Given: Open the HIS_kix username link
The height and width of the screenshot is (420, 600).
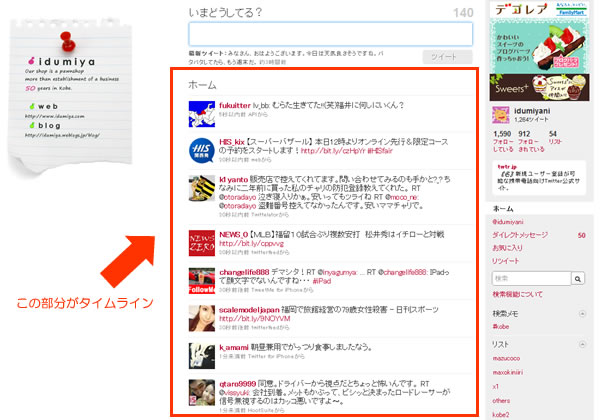Looking at the screenshot, I should click(x=232, y=142).
